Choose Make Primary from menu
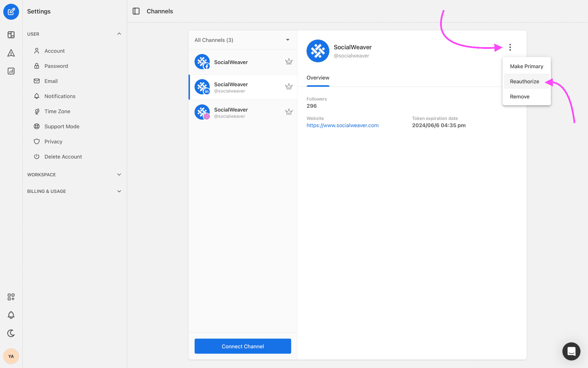Image resolution: width=588 pixels, height=368 pixels. coord(527,66)
